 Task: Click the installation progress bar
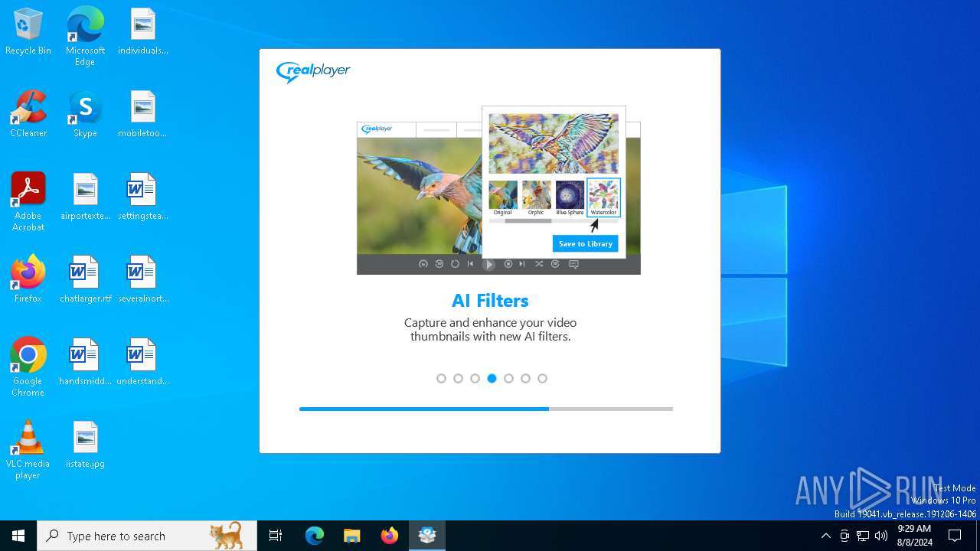coord(486,409)
